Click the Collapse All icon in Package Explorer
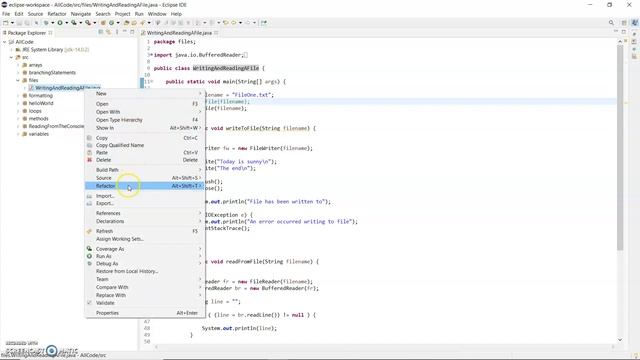 [x=100, y=32]
